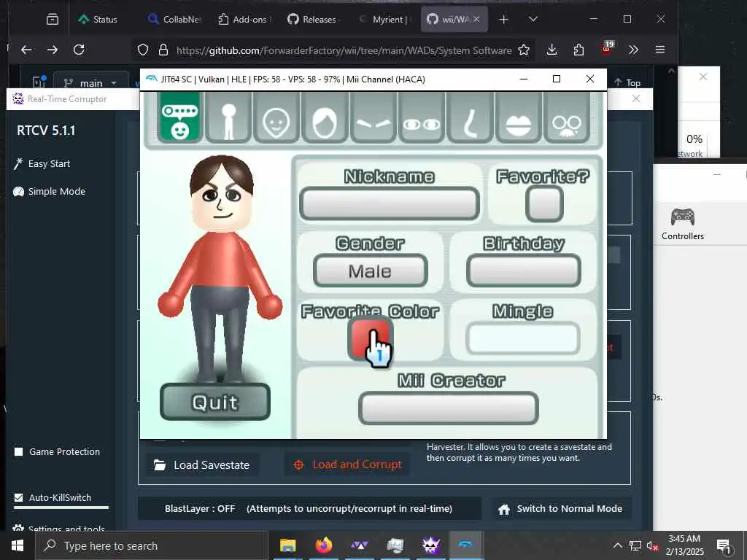Toggle BlastLayer OFF button
Viewport: 747px width, 560px height.
click(x=309, y=508)
